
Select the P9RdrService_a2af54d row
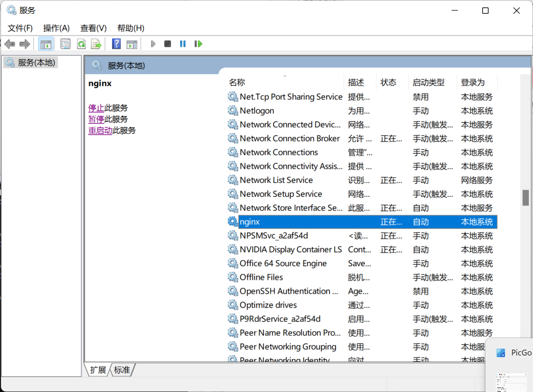tap(362, 319)
